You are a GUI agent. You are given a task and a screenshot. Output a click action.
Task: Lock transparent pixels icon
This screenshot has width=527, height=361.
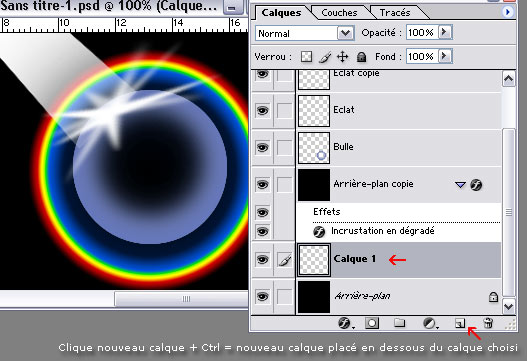[306, 56]
